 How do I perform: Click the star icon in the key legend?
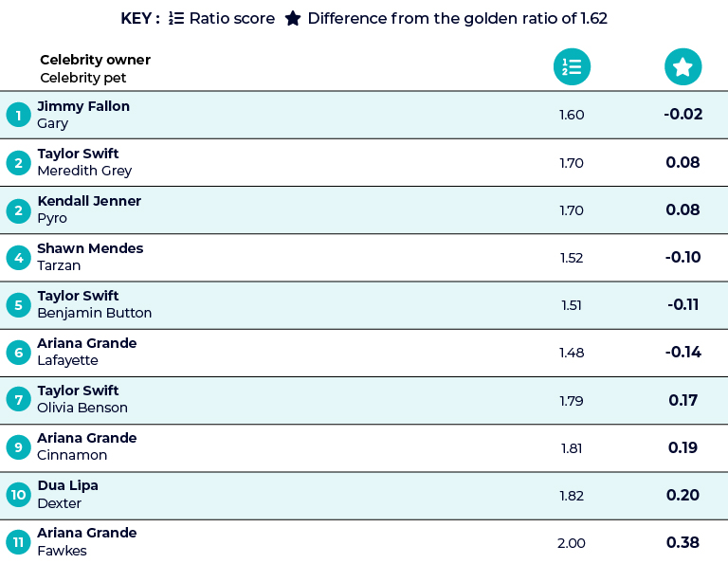coord(293,19)
